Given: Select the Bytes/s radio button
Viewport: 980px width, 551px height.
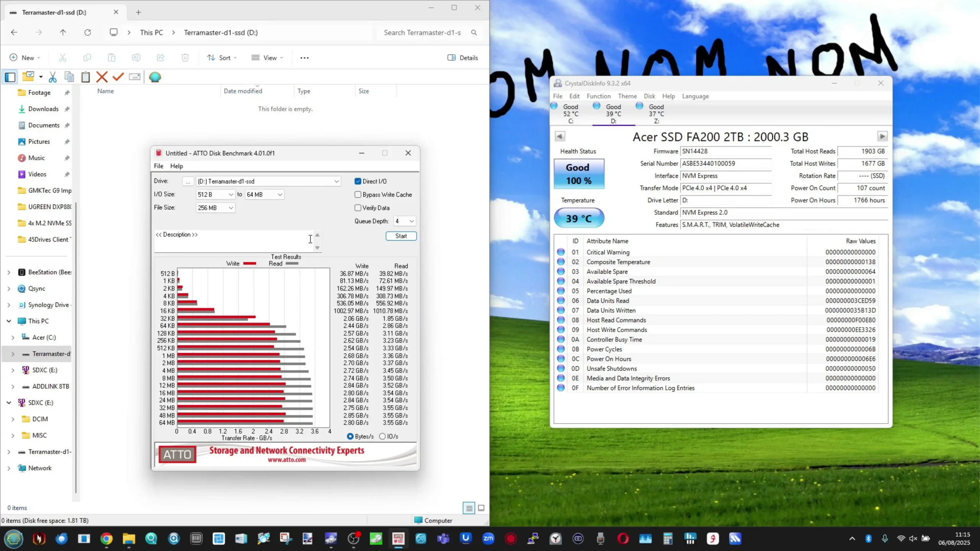Looking at the screenshot, I should click(350, 436).
